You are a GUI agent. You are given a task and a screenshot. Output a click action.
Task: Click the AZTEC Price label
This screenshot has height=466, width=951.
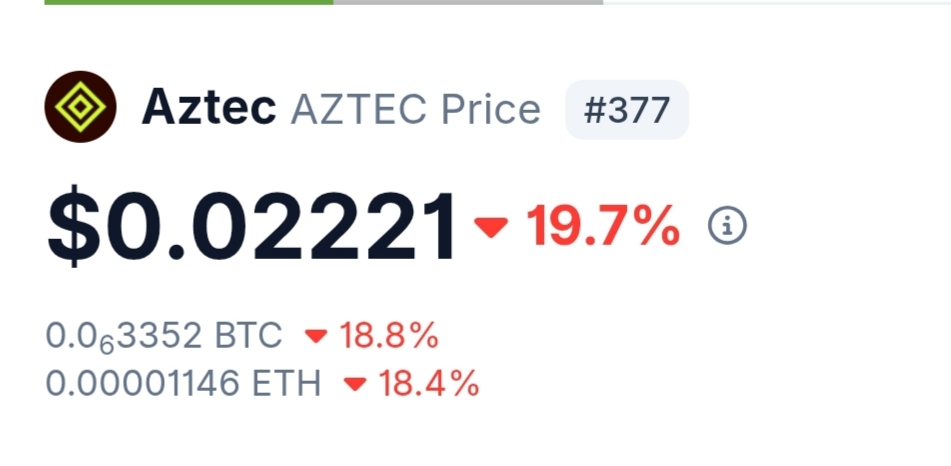(415, 109)
